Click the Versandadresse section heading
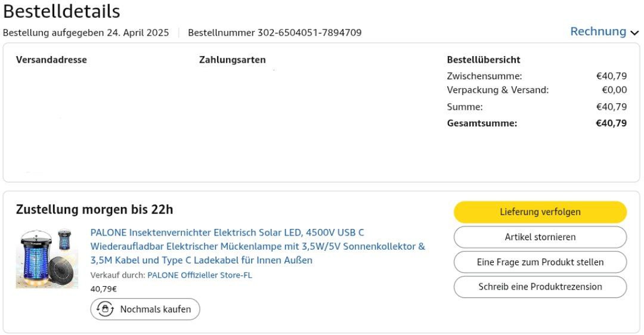 point(51,60)
